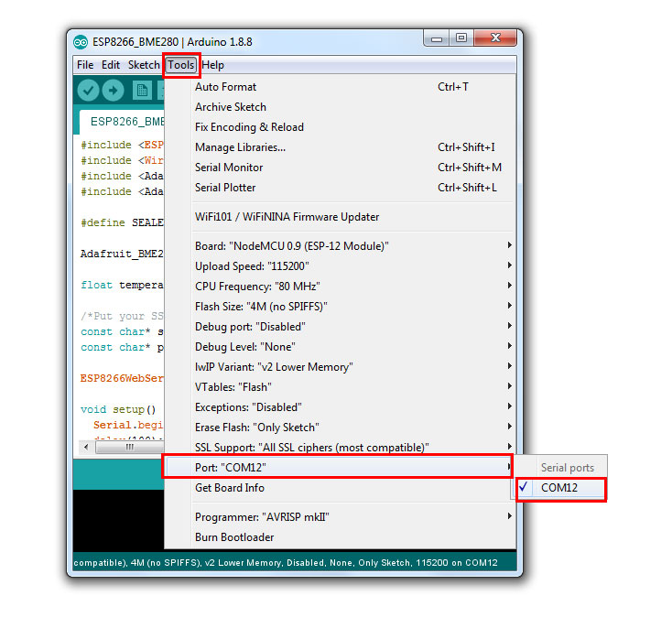Minimize the Arduino window
This screenshot has height=628, width=672.
click(x=437, y=38)
